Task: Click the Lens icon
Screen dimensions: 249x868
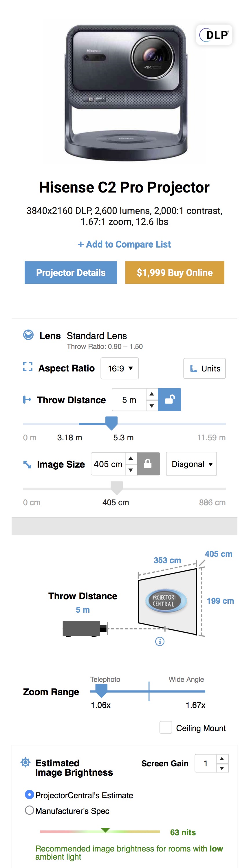Action: [x=28, y=335]
